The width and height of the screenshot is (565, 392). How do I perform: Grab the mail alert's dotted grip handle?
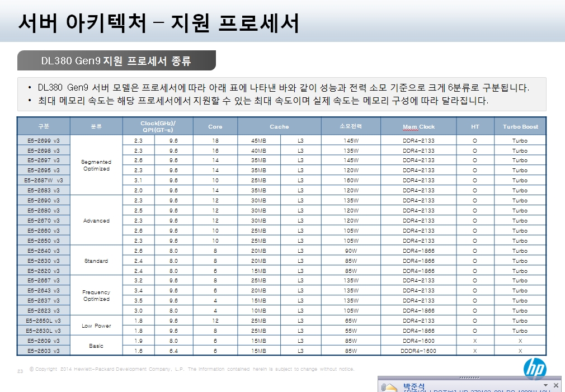coord(469,378)
